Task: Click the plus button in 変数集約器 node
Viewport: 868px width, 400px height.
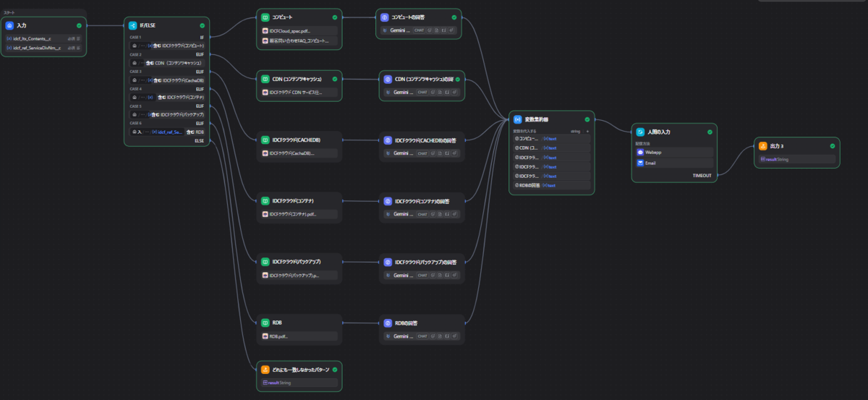Action: pos(587,132)
